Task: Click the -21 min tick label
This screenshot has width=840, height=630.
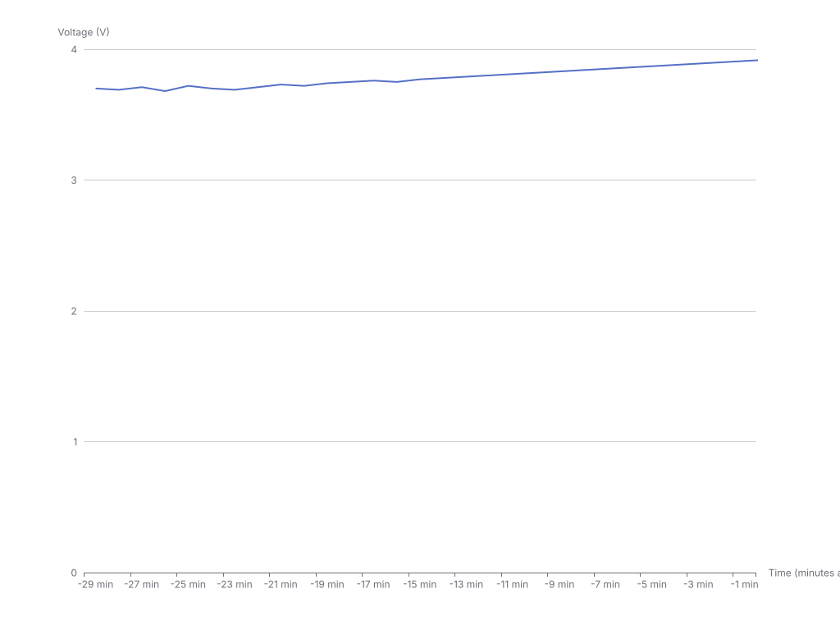Action: point(281,585)
